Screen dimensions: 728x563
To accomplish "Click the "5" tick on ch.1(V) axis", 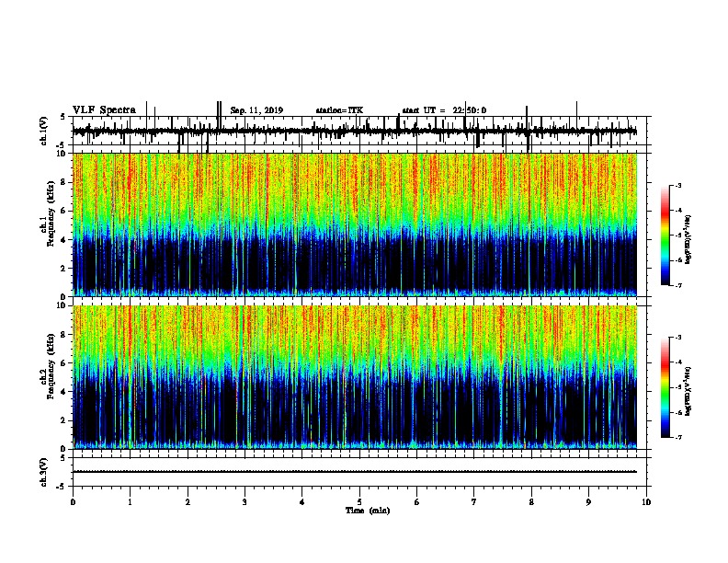I will [x=63, y=117].
